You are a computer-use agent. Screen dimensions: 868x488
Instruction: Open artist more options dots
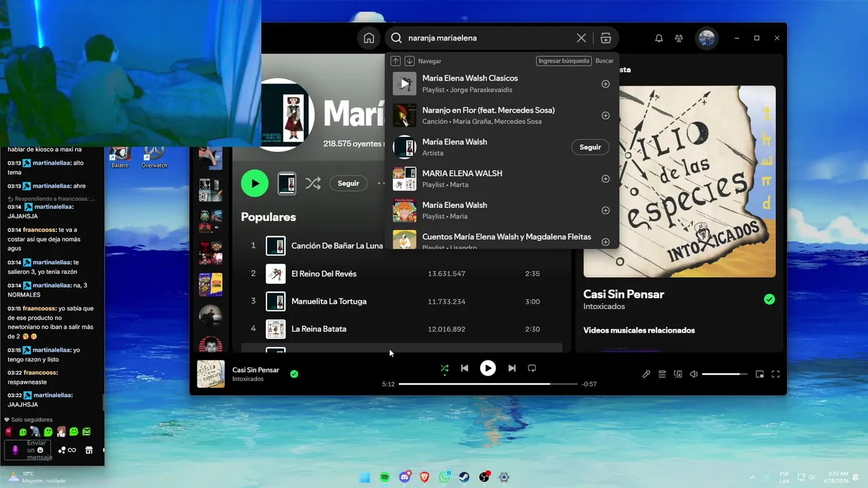click(x=382, y=183)
